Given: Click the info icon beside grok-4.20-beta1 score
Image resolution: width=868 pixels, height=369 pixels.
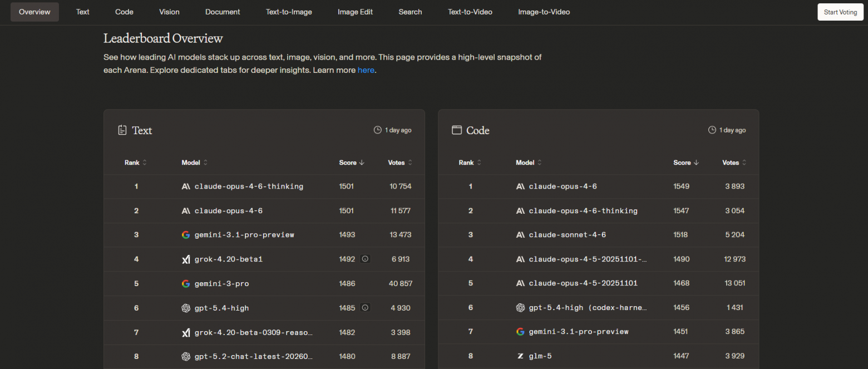Looking at the screenshot, I should 365,259.
